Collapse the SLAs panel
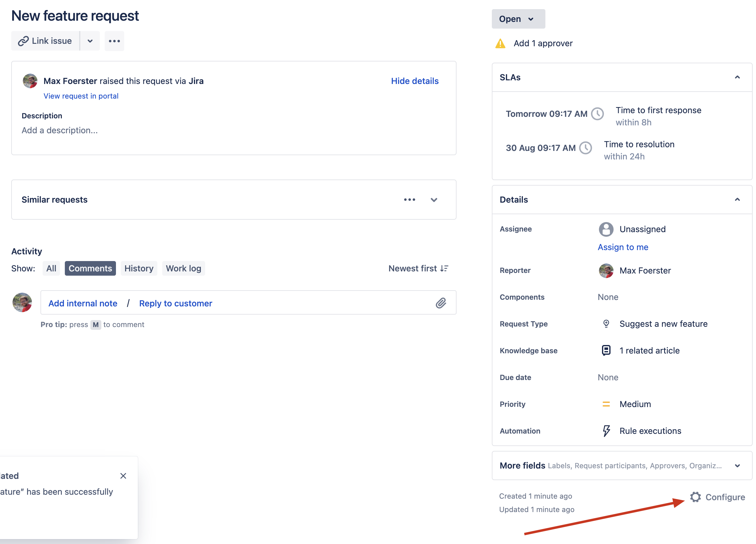 [x=737, y=77]
